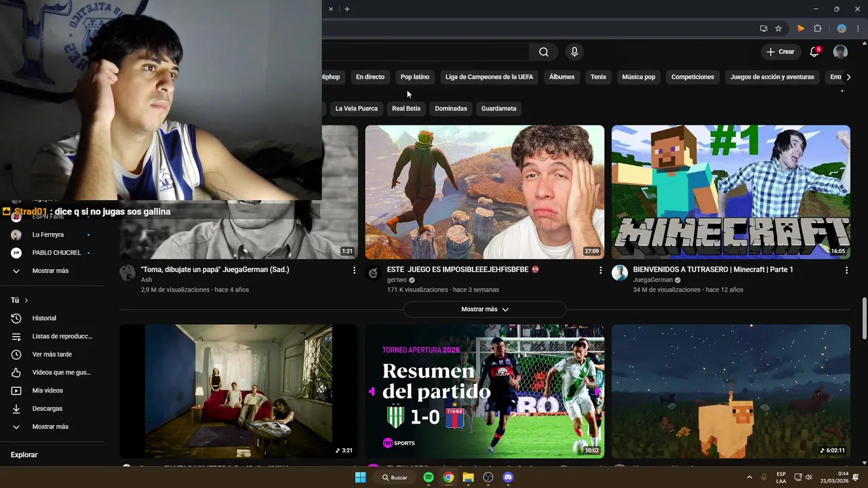Open the Chrome profile avatar

coord(842,28)
